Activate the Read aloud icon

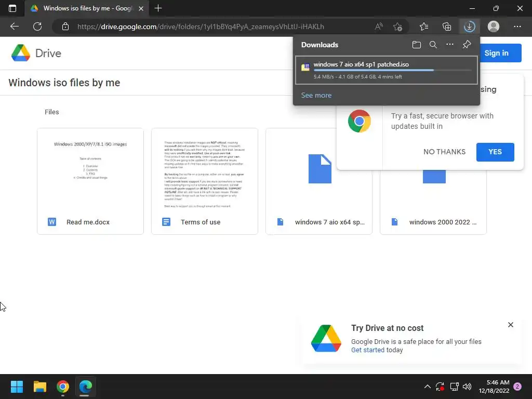[379, 26]
